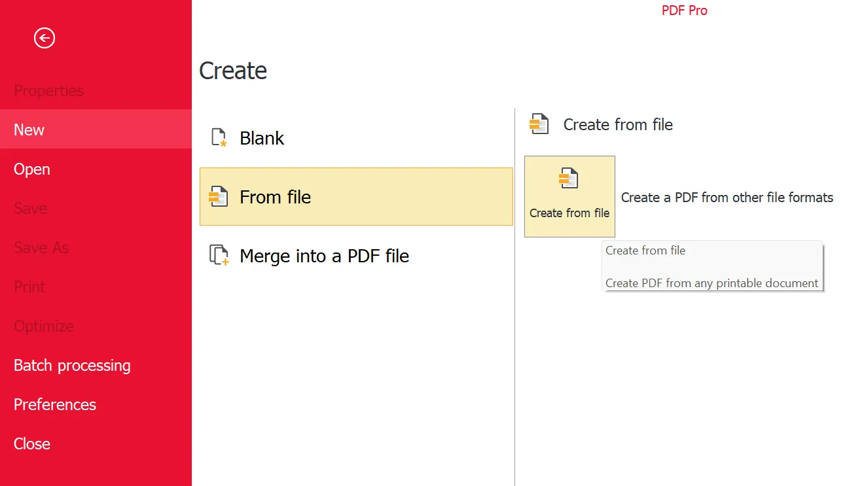Click the back arrow icon
This screenshot has width=868, height=486.
(x=45, y=39)
